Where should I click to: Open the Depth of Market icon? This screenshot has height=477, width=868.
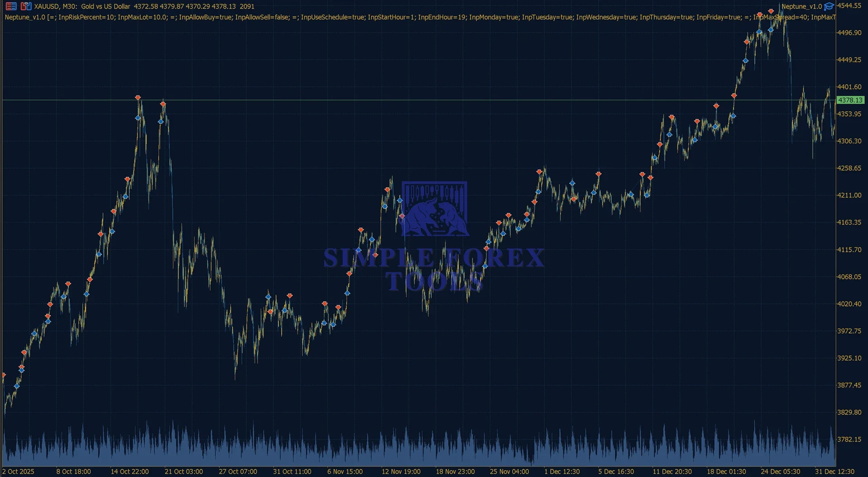click(26, 6)
